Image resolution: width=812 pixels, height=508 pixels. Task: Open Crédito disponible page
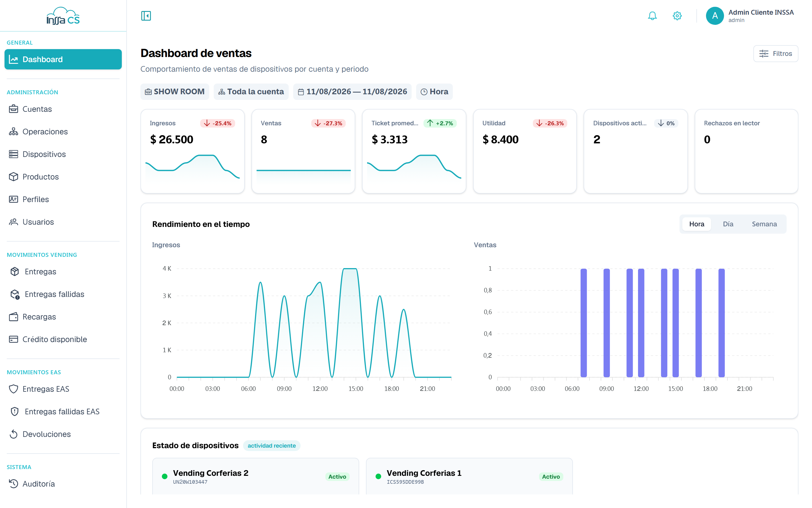(x=63, y=339)
